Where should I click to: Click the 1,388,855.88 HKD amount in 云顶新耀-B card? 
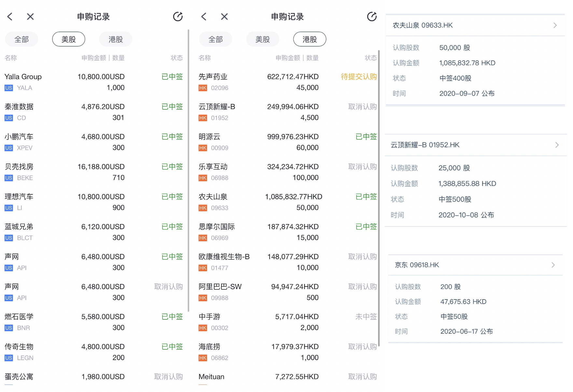[x=467, y=184]
